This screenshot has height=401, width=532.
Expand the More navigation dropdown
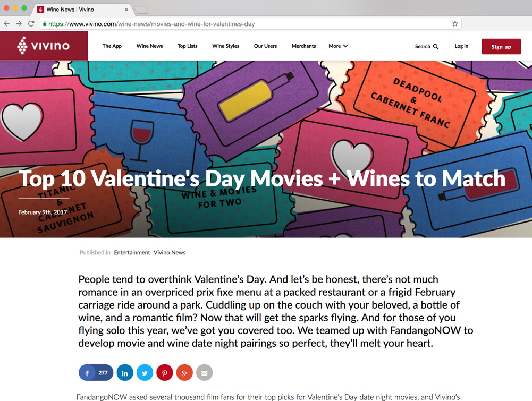tap(338, 46)
